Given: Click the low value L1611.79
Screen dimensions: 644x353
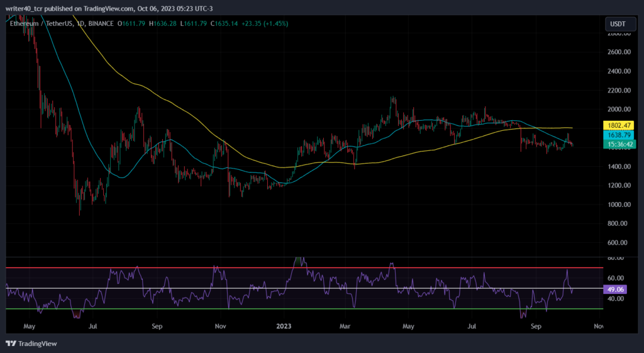Looking at the screenshot, I should pyautogui.click(x=194, y=23).
